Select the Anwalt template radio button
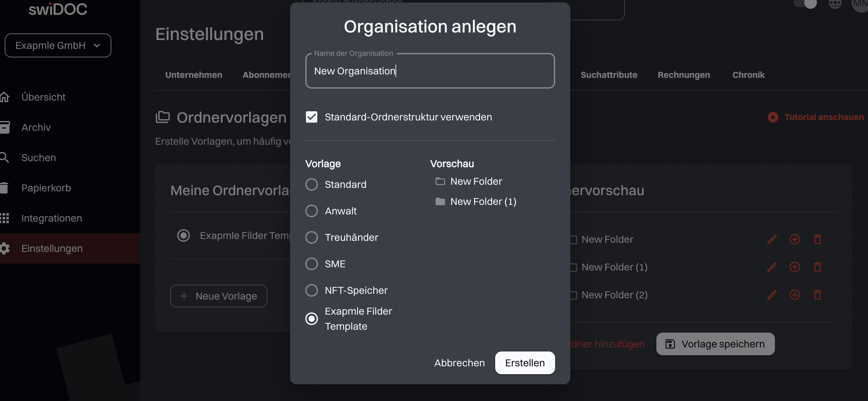This screenshot has height=401, width=868. [x=311, y=211]
